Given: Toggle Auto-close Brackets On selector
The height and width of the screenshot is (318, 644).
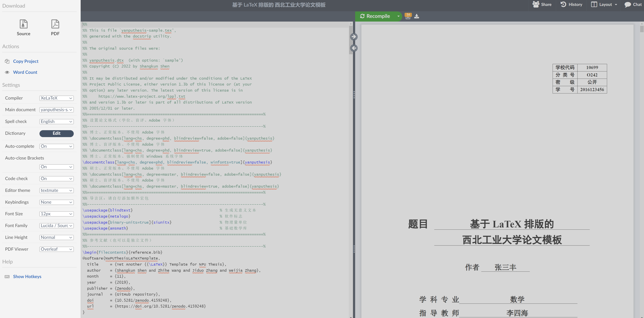Looking at the screenshot, I should click(x=57, y=167).
